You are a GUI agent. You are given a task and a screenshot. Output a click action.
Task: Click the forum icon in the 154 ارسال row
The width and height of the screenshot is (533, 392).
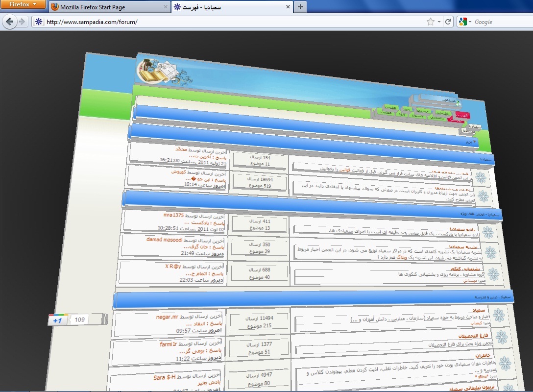[x=481, y=177]
